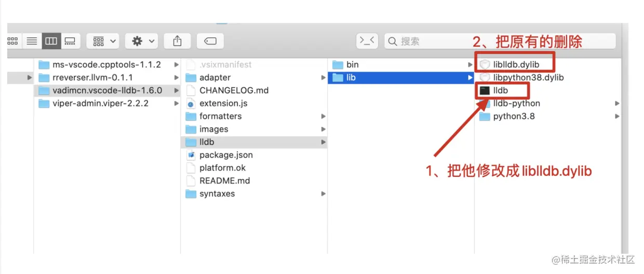644x274 pixels.
Task: Switch Finder to icon view
Action: (12, 41)
